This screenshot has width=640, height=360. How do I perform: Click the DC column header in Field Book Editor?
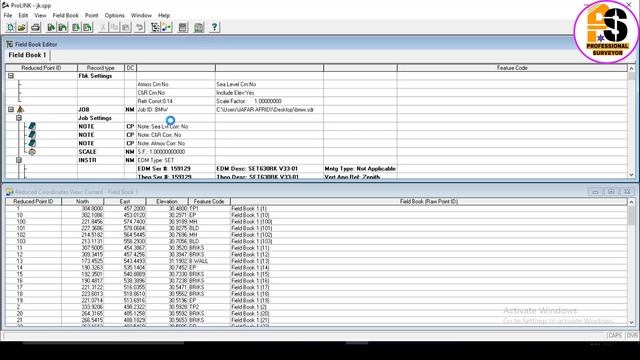coord(130,68)
